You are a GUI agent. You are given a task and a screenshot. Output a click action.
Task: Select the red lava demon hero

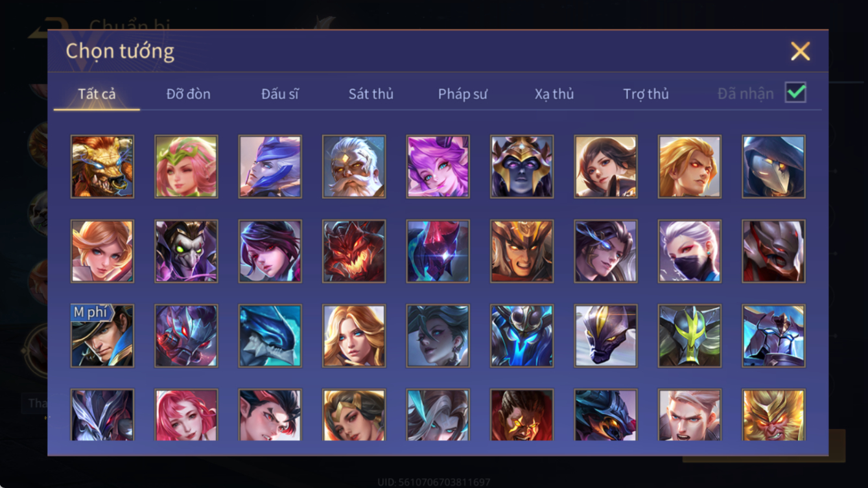(354, 251)
